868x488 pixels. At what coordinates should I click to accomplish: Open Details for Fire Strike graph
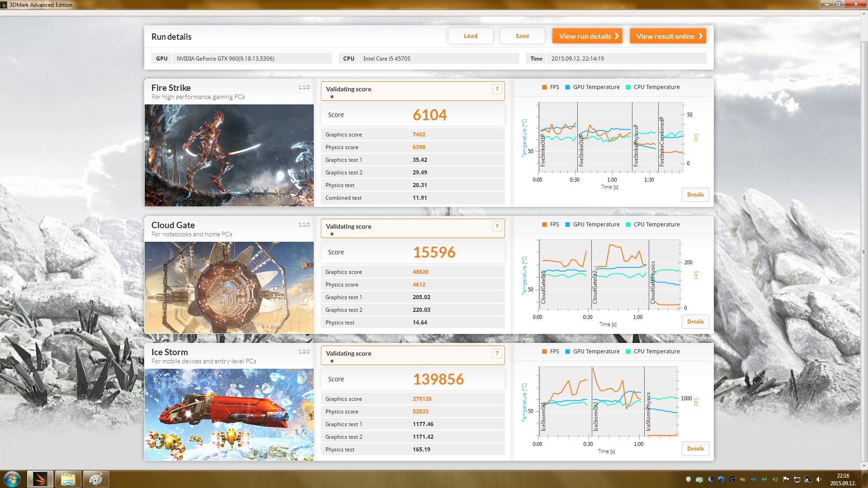pos(695,195)
